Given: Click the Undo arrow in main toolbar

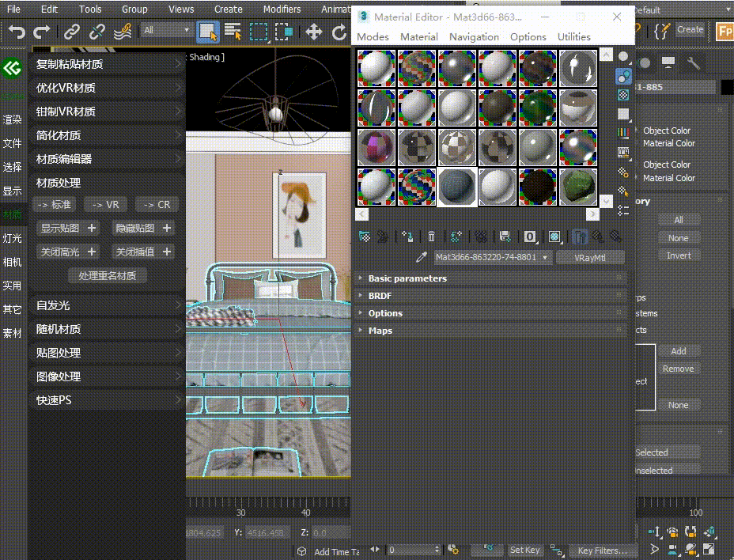Looking at the screenshot, I should tap(17, 32).
